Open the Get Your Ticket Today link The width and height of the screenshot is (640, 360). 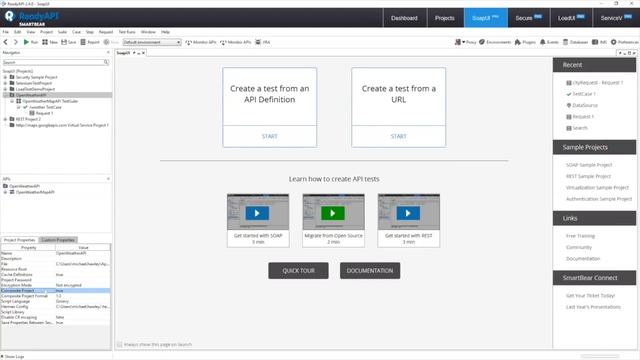590,296
